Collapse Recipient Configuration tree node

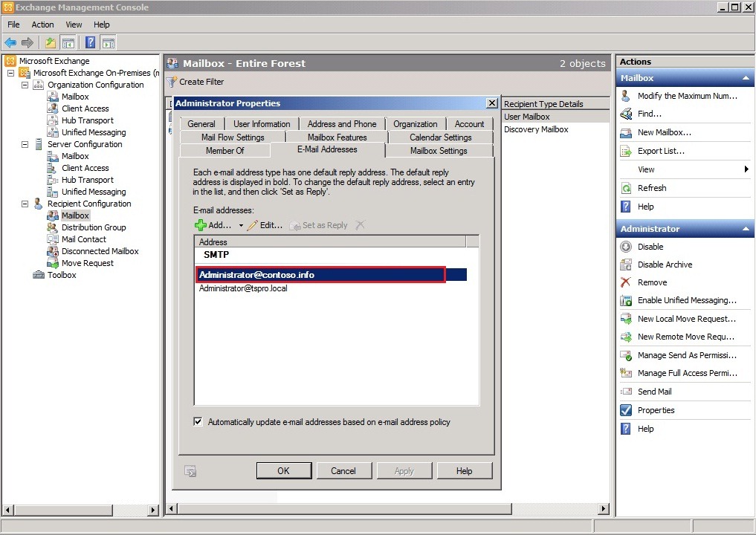click(x=25, y=204)
